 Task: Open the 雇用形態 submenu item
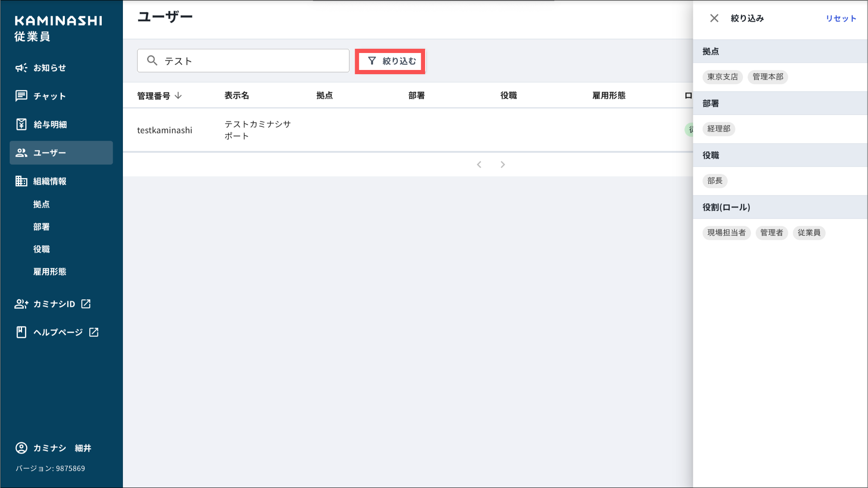[x=50, y=272]
